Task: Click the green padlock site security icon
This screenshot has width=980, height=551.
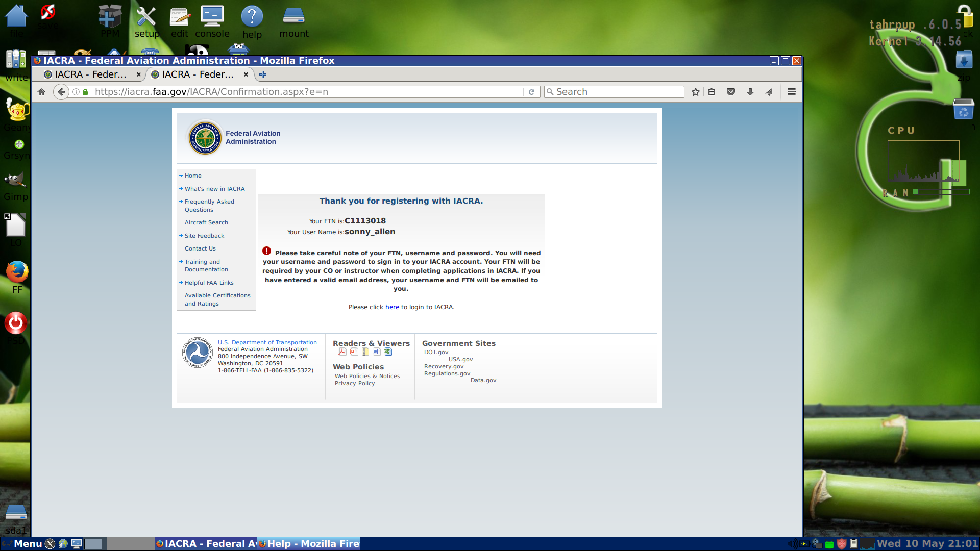Action: pos(85,92)
